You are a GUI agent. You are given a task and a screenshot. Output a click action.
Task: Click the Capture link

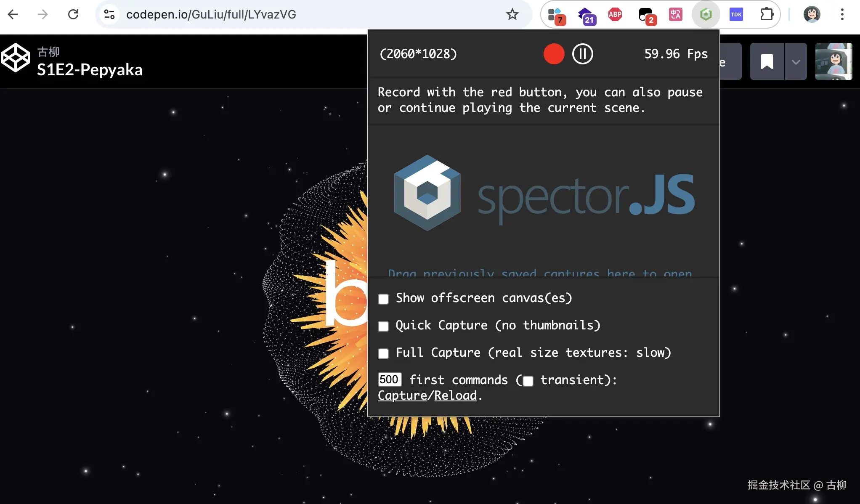402,396
